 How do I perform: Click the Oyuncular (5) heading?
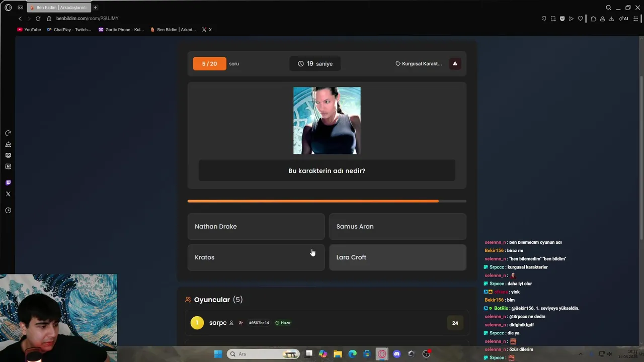coord(218,300)
